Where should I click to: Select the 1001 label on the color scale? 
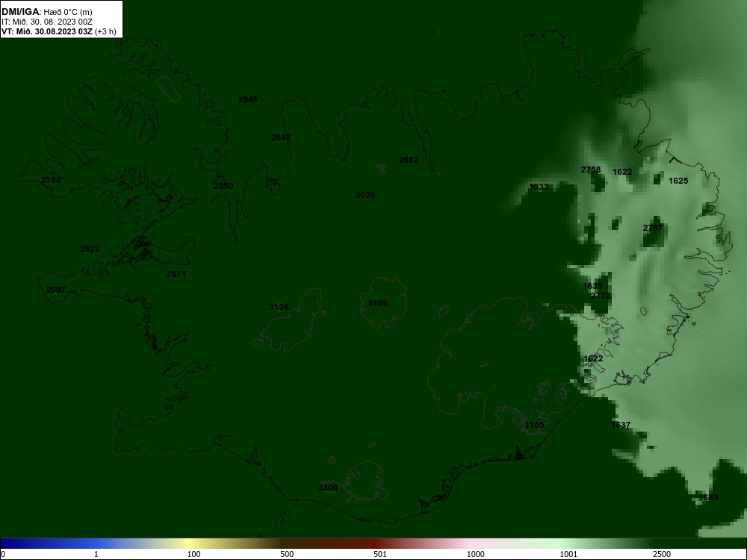568,554
